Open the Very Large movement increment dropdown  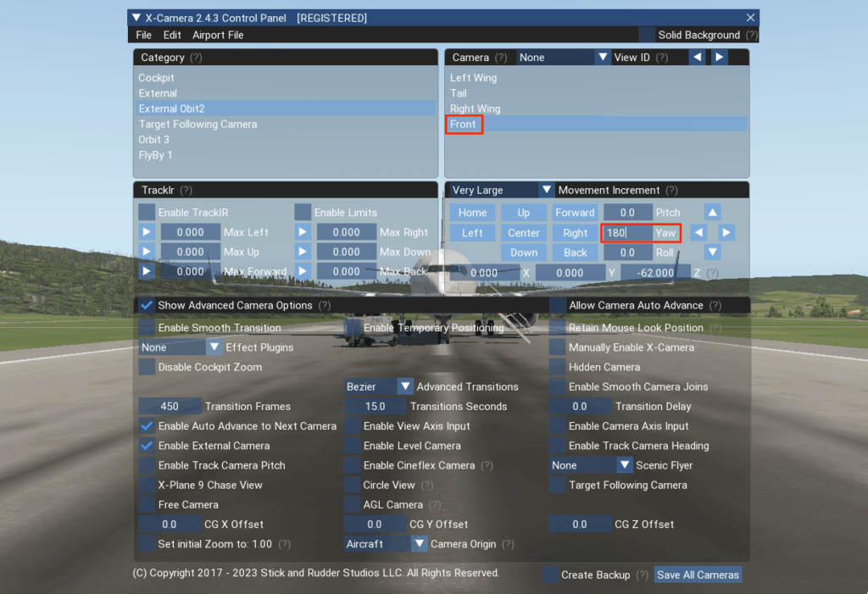(547, 191)
